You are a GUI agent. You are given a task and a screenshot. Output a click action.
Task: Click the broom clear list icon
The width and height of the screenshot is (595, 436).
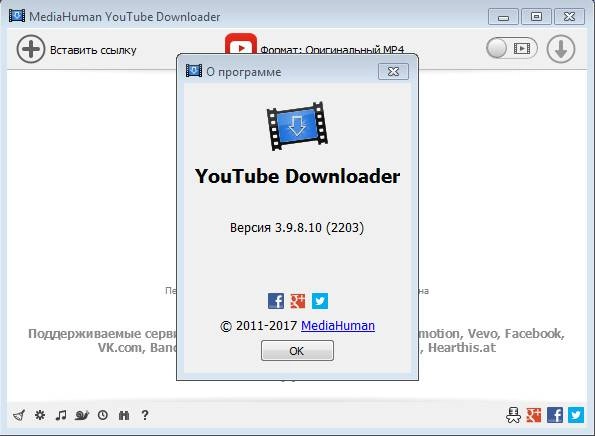point(19,415)
